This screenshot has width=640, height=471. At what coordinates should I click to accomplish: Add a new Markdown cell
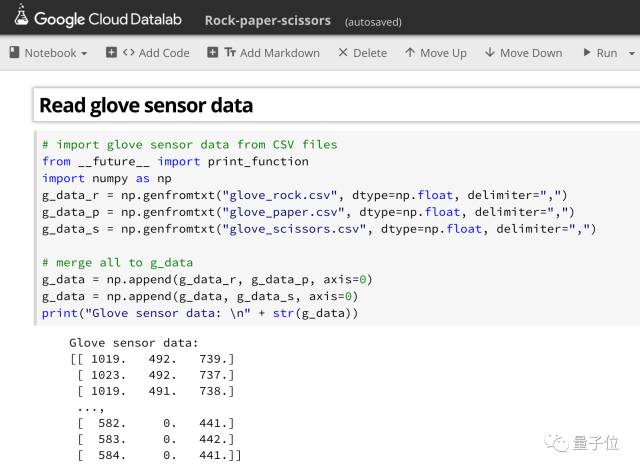tap(264, 53)
